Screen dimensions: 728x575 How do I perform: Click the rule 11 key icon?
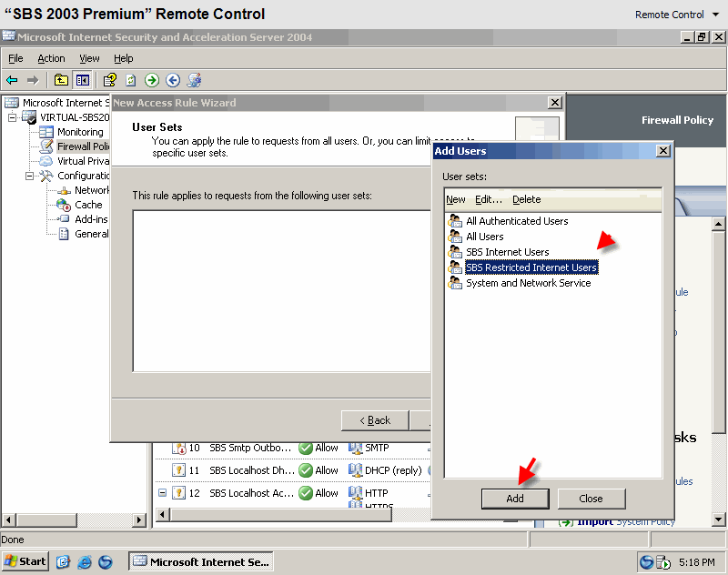[x=178, y=470]
